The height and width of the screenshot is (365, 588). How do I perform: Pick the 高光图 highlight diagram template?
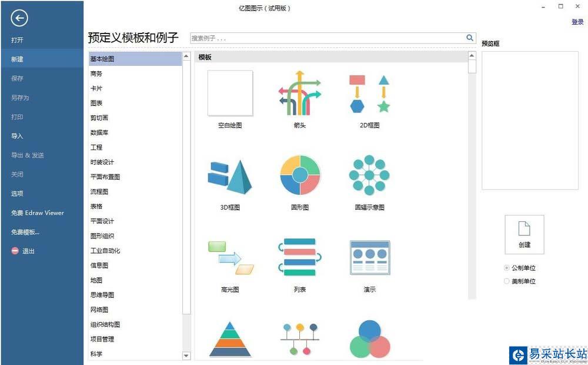click(x=230, y=258)
